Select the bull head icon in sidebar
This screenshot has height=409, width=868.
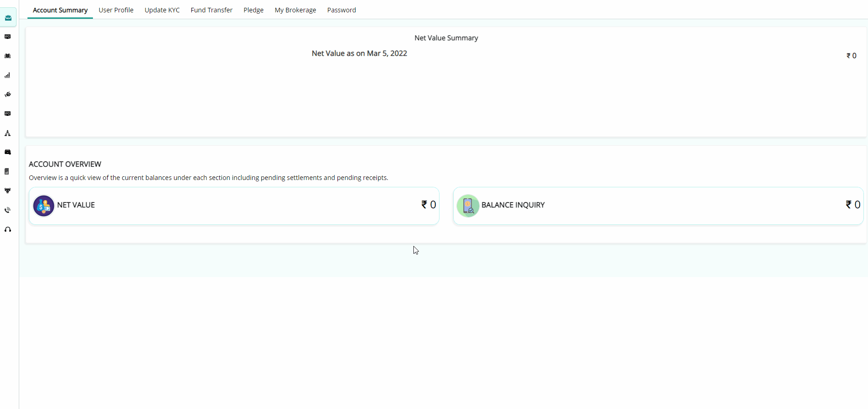[x=8, y=191]
